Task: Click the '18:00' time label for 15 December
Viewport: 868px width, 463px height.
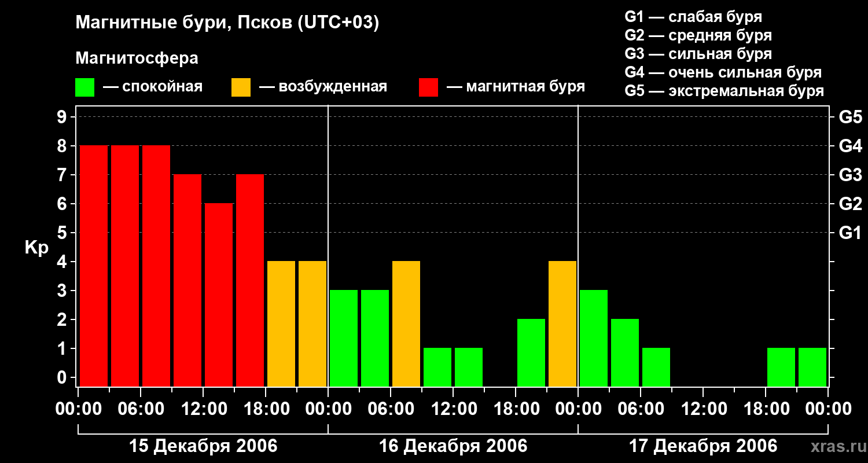Action: pyautogui.click(x=266, y=409)
